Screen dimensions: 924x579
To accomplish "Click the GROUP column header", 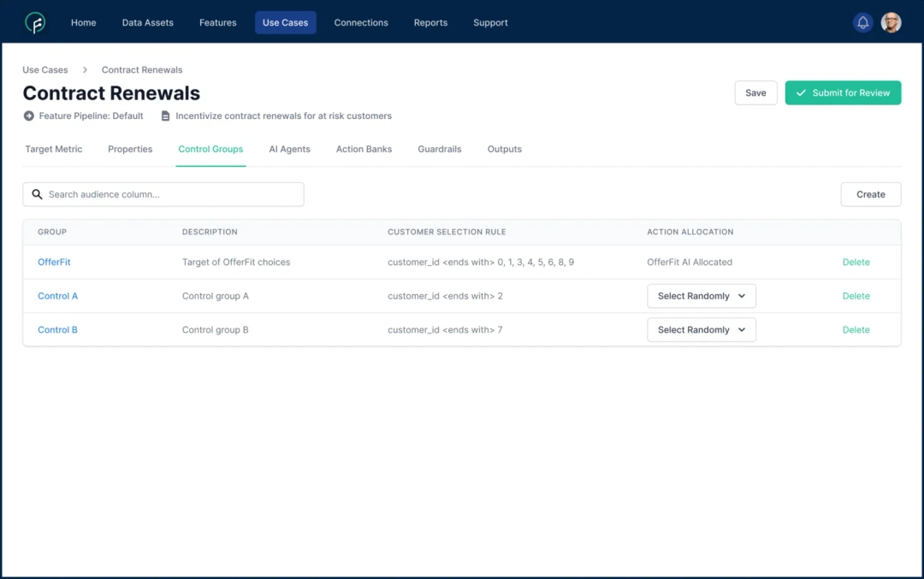I will click(x=52, y=232).
